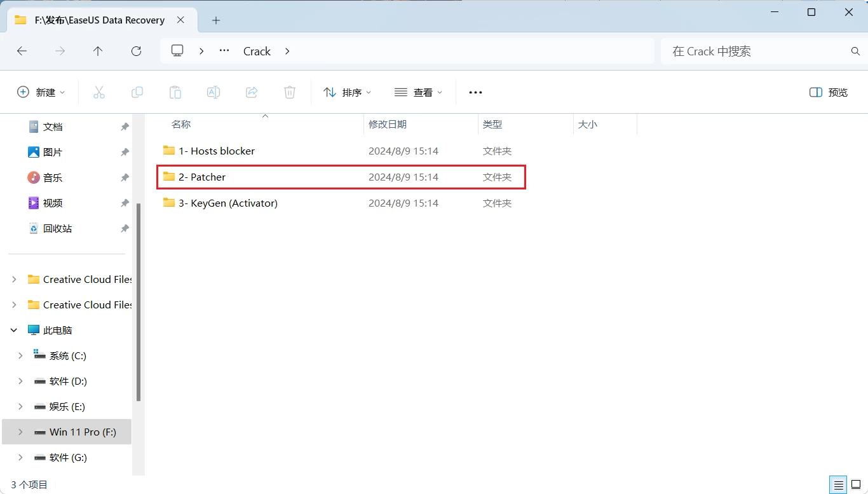Open the 排序 (Sort) dropdown
Image resolution: width=868 pixels, height=494 pixels.
point(347,92)
